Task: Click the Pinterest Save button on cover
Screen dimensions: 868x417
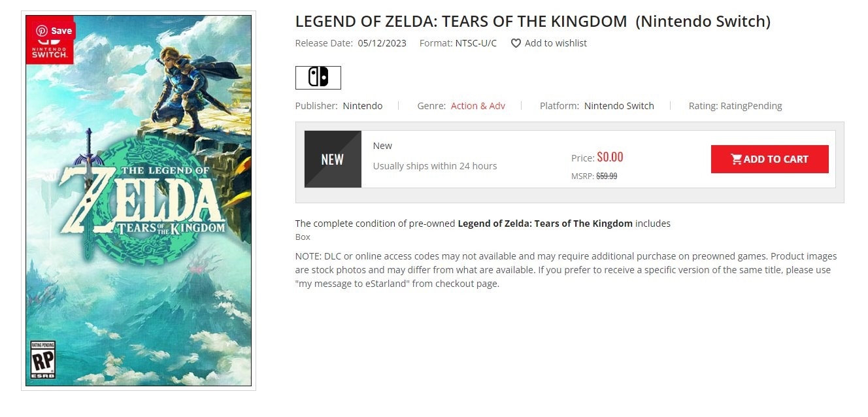Action: tap(54, 31)
